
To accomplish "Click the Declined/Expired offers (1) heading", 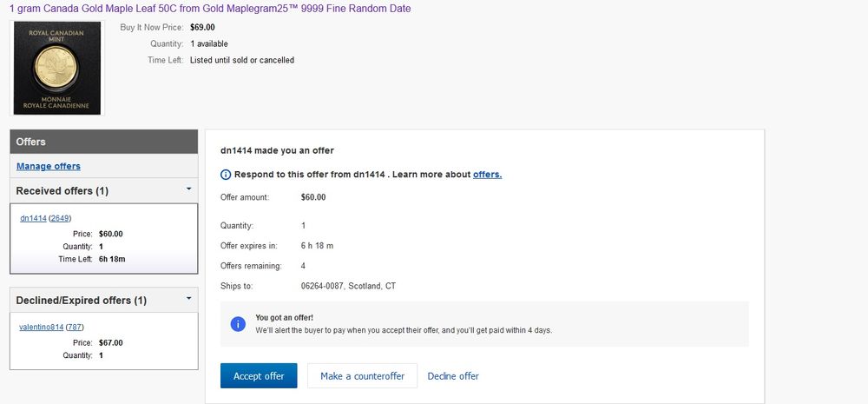I will point(82,301).
